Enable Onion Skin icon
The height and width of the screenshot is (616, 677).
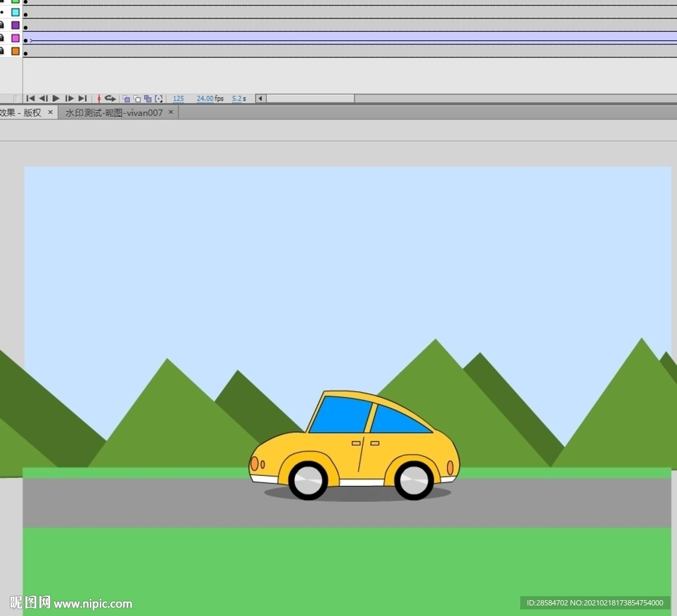(126, 98)
